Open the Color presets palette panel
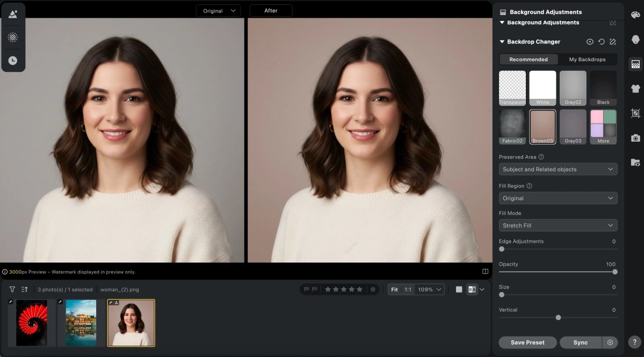The height and width of the screenshot is (357, 644). tap(635, 16)
